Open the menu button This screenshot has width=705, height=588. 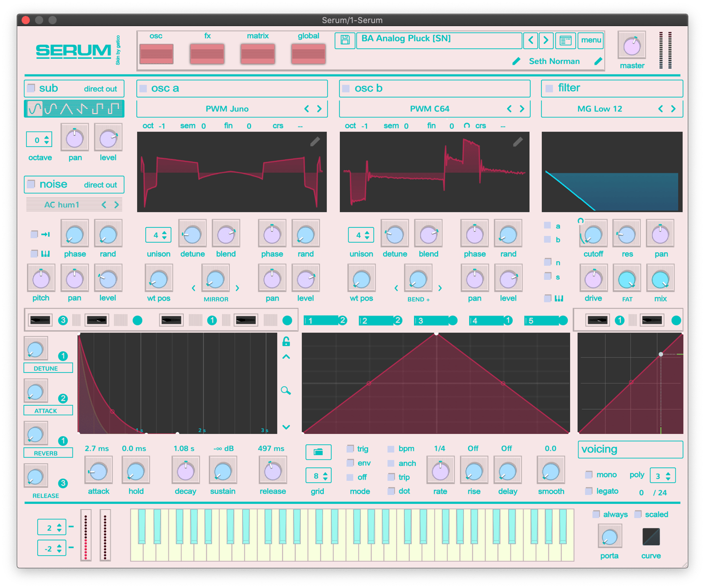pos(591,40)
